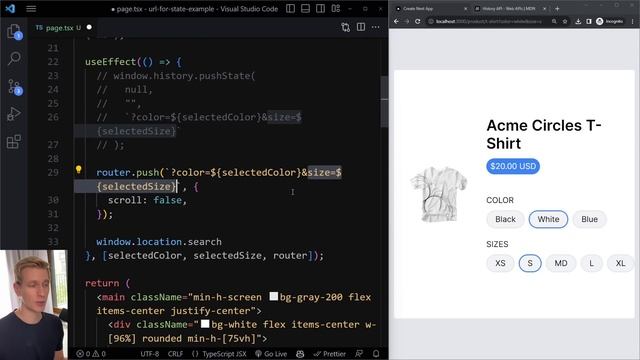Click the zoom magnifier icon in address bar

(x=554, y=21)
